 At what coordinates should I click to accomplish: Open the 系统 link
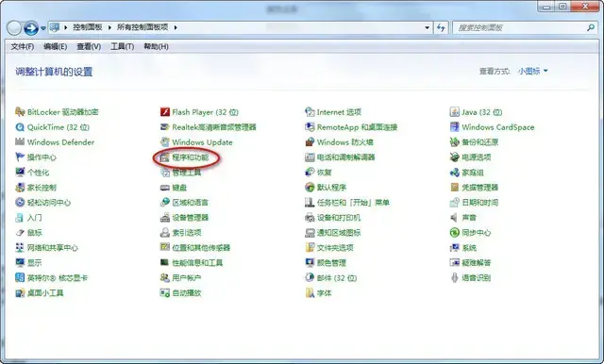coord(469,248)
